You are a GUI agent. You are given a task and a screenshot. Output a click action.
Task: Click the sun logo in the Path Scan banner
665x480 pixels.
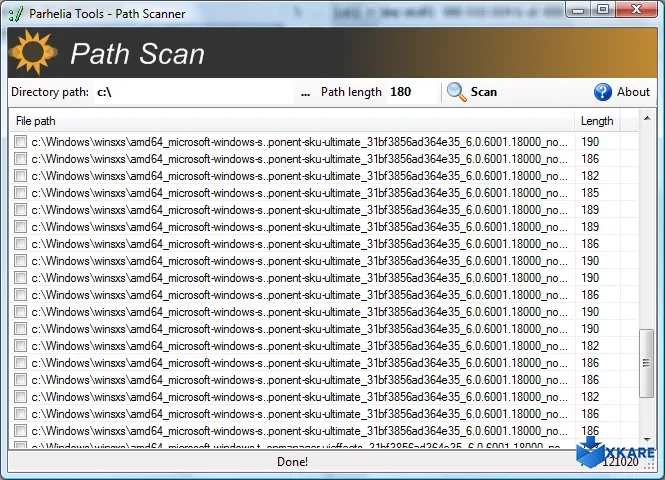click(x=33, y=52)
